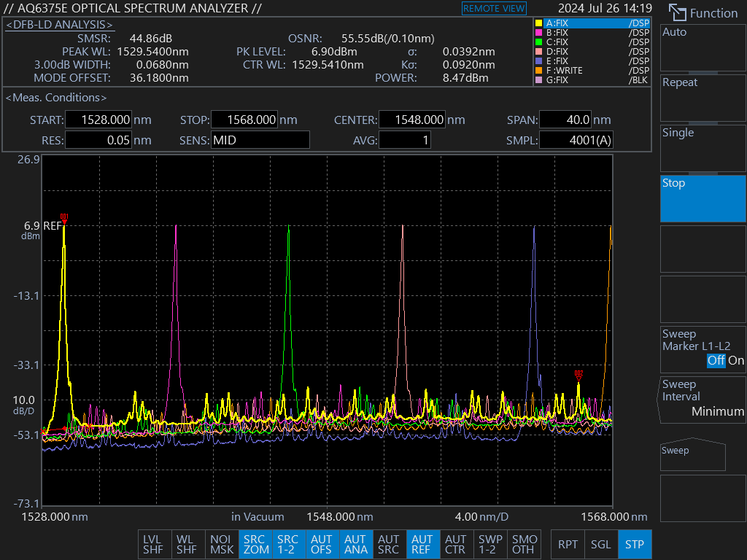The width and height of the screenshot is (747, 560).
Task: Click the SMO OTH toolbar button
Action: tap(524, 545)
